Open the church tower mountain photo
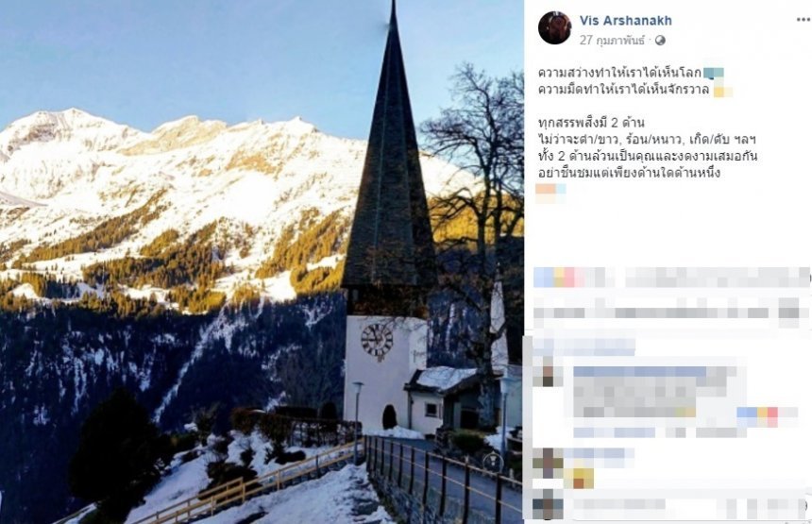The width and height of the screenshot is (812, 524). pyautogui.click(x=262, y=262)
